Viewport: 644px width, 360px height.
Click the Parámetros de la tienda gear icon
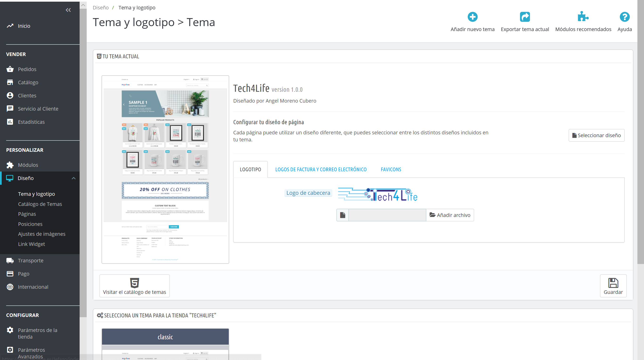[10, 330]
